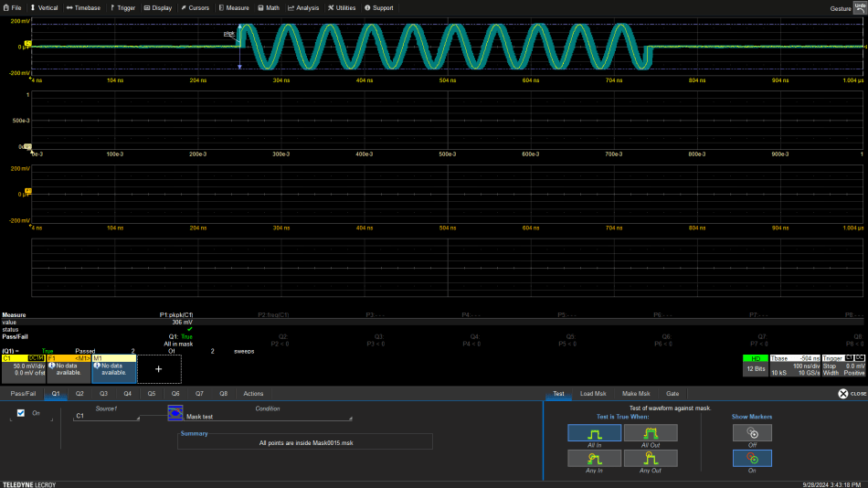
Task: Turn markers On using the markers icon
Action: 752,459
